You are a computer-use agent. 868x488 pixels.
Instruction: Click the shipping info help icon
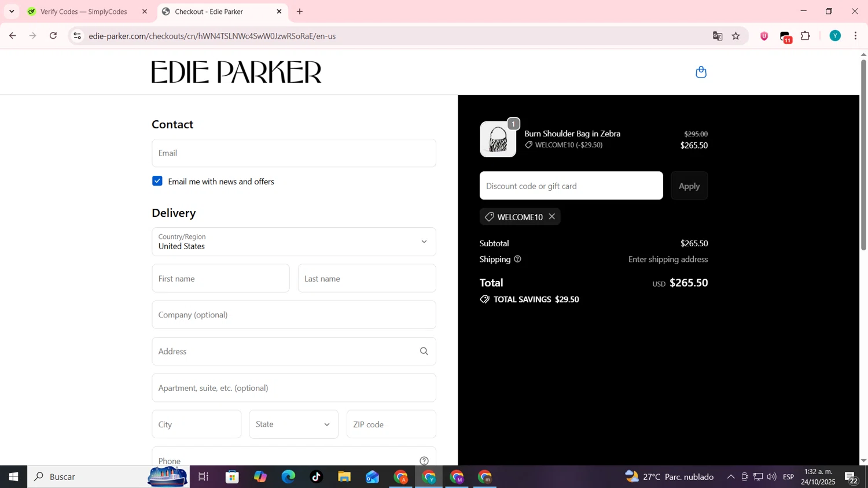(517, 259)
